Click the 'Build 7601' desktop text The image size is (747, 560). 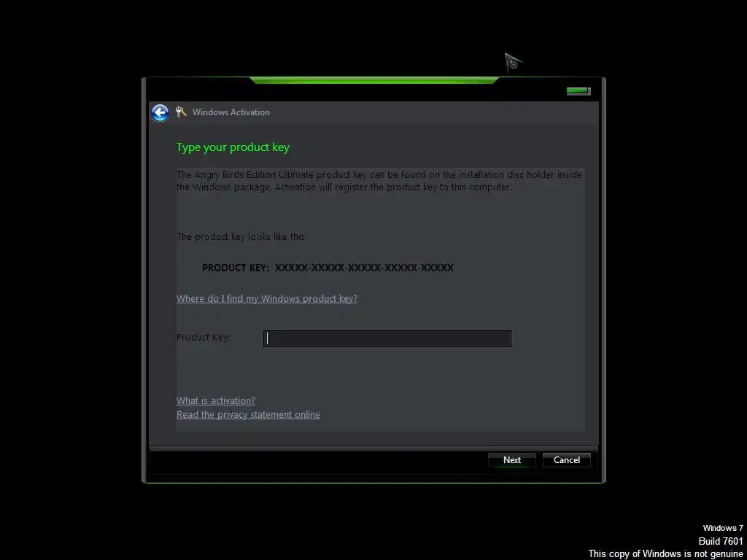(x=721, y=541)
